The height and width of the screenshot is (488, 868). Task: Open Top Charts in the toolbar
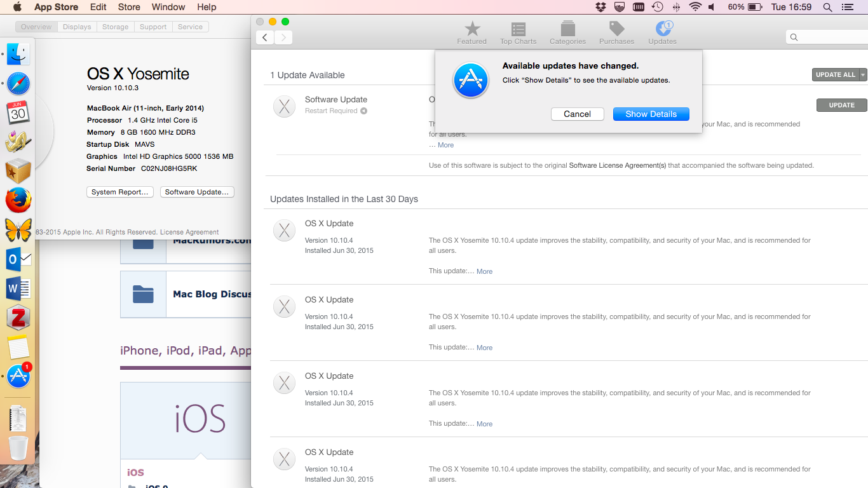[x=518, y=32]
